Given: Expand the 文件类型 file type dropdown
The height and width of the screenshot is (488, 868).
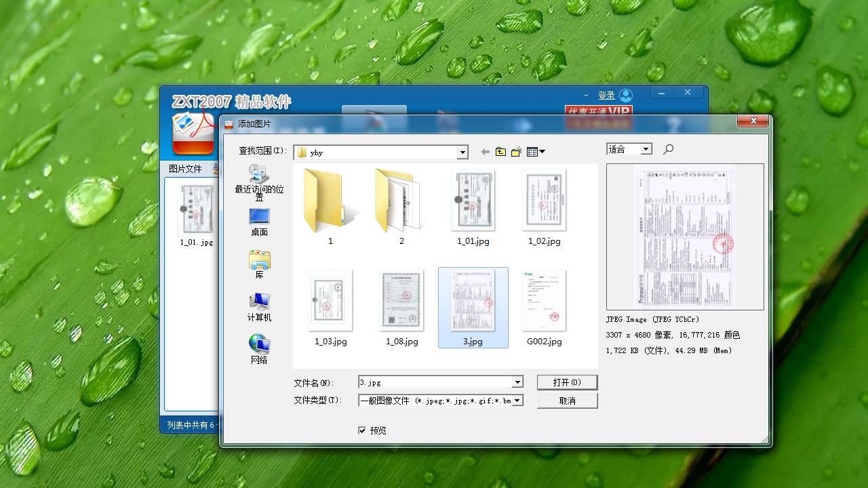Looking at the screenshot, I should [517, 400].
